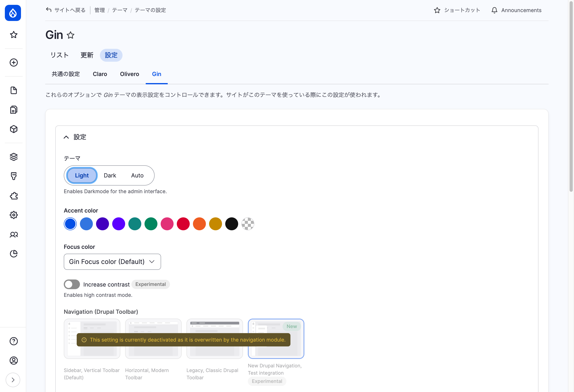Select New Drupal Navigation thumbnail
This screenshot has width=574, height=392.
point(276,339)
